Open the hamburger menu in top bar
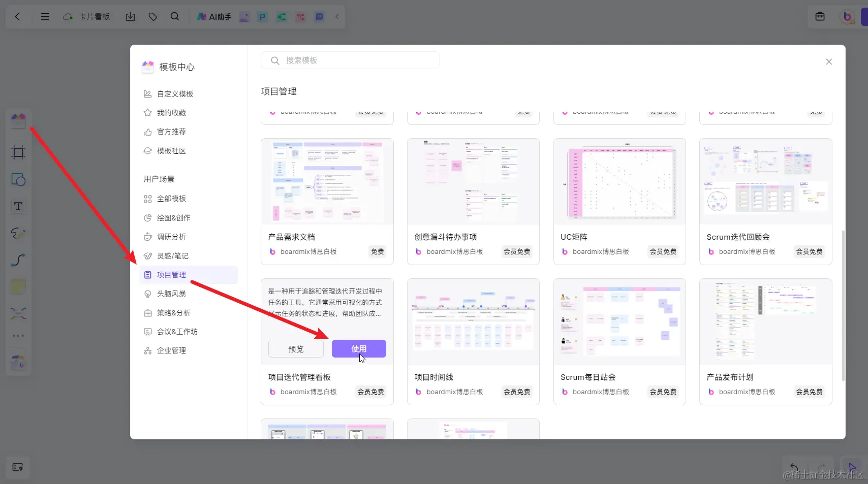The width and height of the screenshot is (868, 484). point(45,16)
